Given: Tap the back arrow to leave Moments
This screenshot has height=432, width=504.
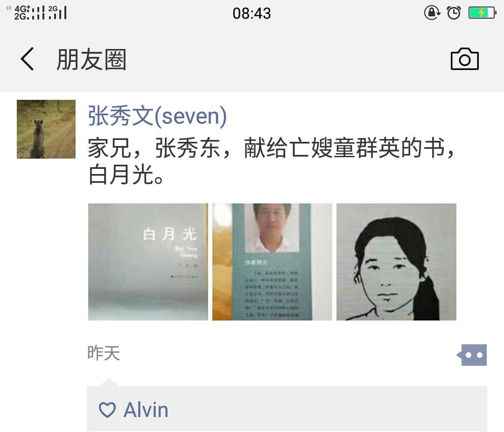Looking at the screenshot, I should point(28,59).
